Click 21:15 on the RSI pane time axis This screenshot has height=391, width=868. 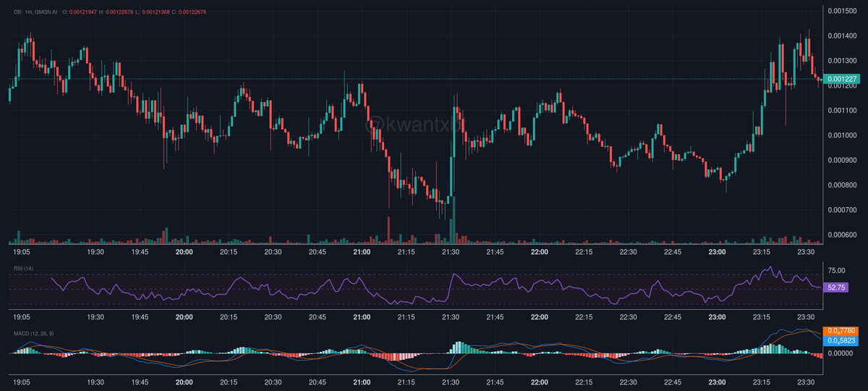click(407, 316)
